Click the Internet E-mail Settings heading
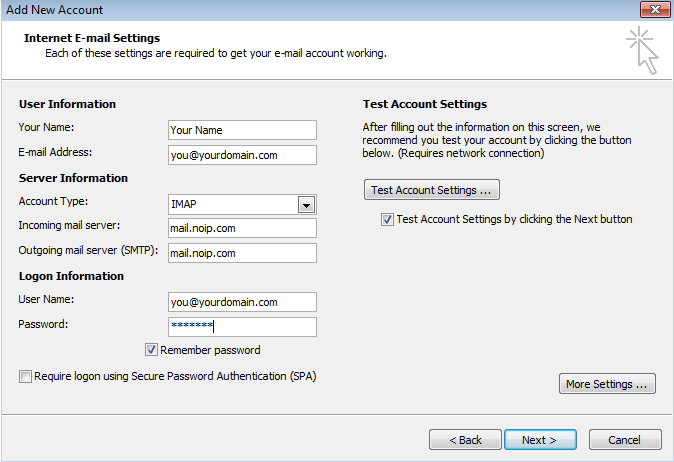674x462 pixels. (92, 38)
